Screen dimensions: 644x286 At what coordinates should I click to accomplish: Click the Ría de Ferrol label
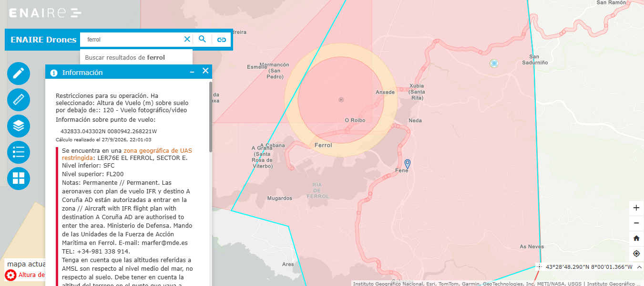pos(317,191)
